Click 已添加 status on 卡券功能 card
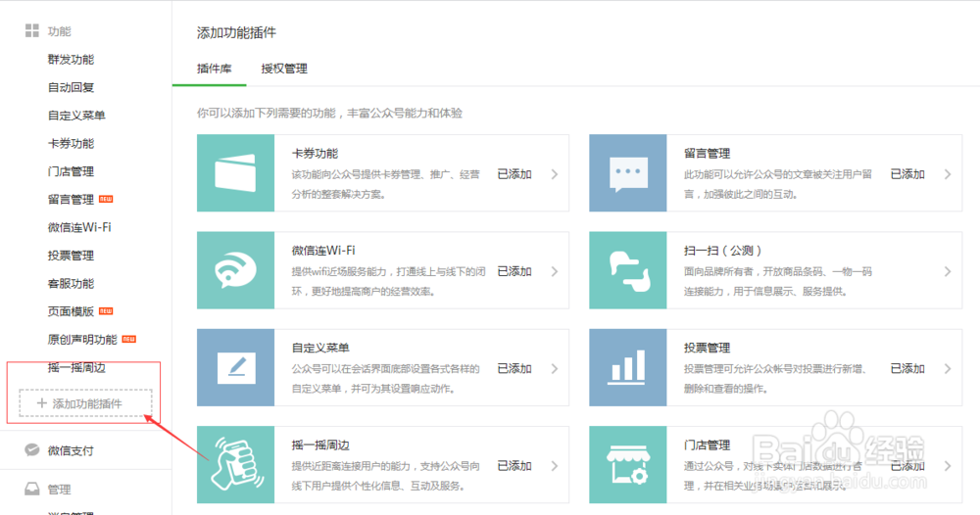This screenshot has height=515, width=980. 514,174
